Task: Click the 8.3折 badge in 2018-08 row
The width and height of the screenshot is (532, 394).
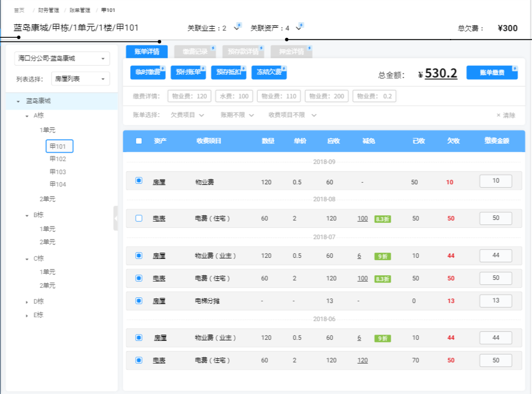Action: tap(382, 219)
